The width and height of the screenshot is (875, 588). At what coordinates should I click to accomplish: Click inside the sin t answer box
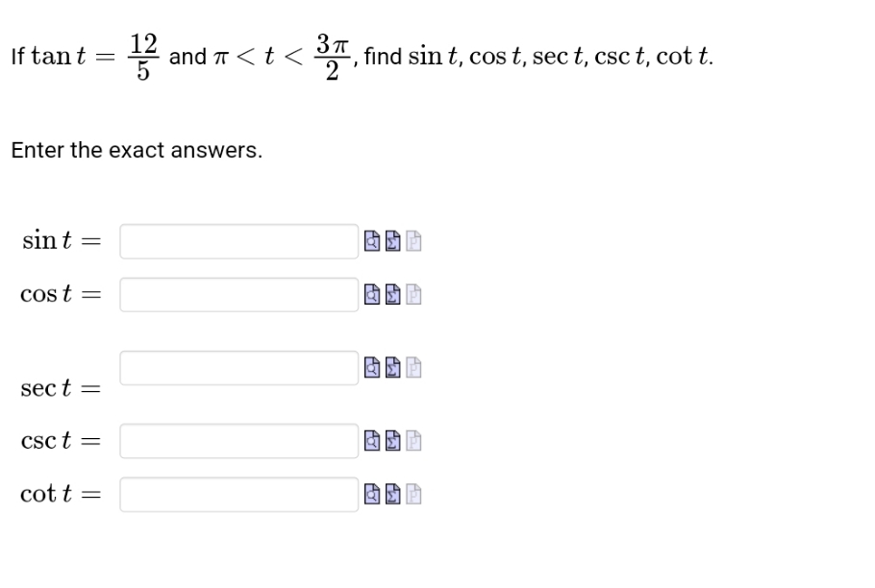point(238,241)
